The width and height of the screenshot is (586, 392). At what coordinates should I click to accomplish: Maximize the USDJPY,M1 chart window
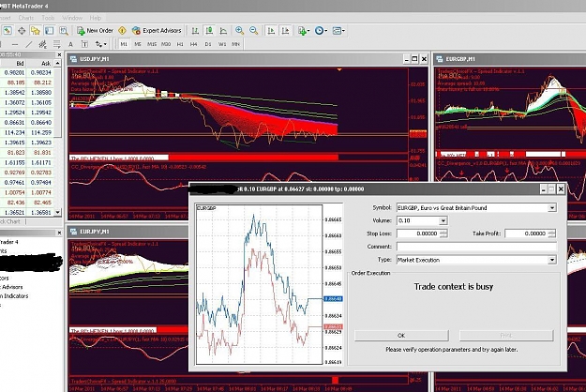click(414, 59)
